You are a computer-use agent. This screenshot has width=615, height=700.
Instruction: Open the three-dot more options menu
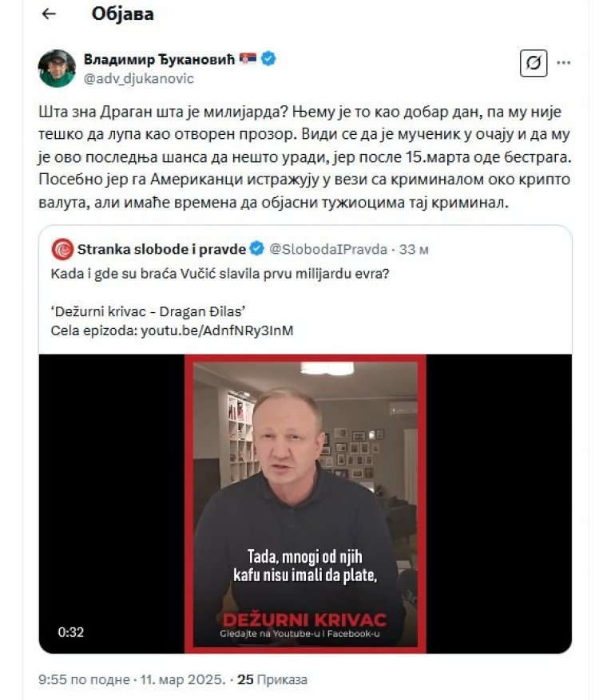pyautogui.click(x=564, y=63)
